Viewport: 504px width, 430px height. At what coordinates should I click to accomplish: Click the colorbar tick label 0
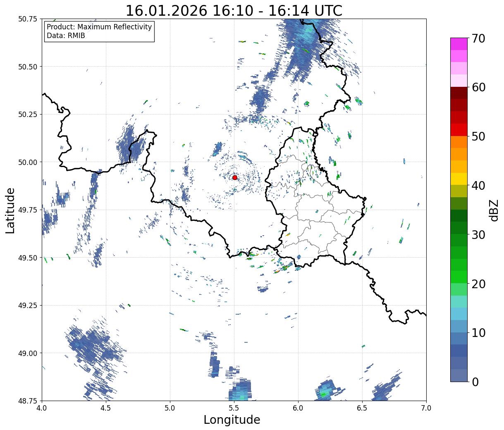pos(475,382)
